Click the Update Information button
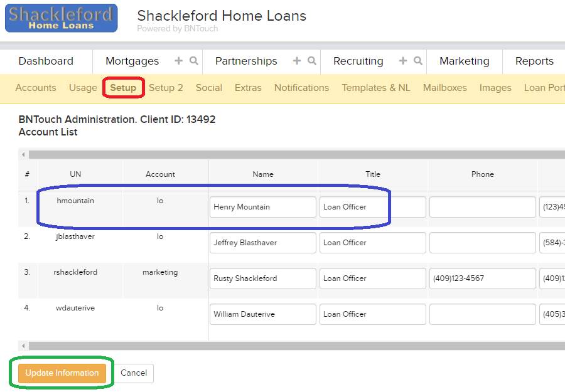 pos(62,373)
